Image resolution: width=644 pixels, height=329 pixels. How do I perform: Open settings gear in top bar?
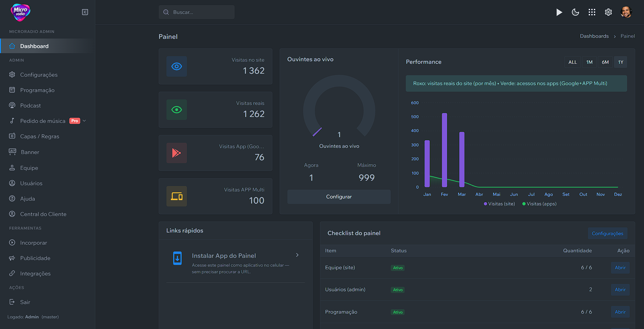tap(608, 12)
